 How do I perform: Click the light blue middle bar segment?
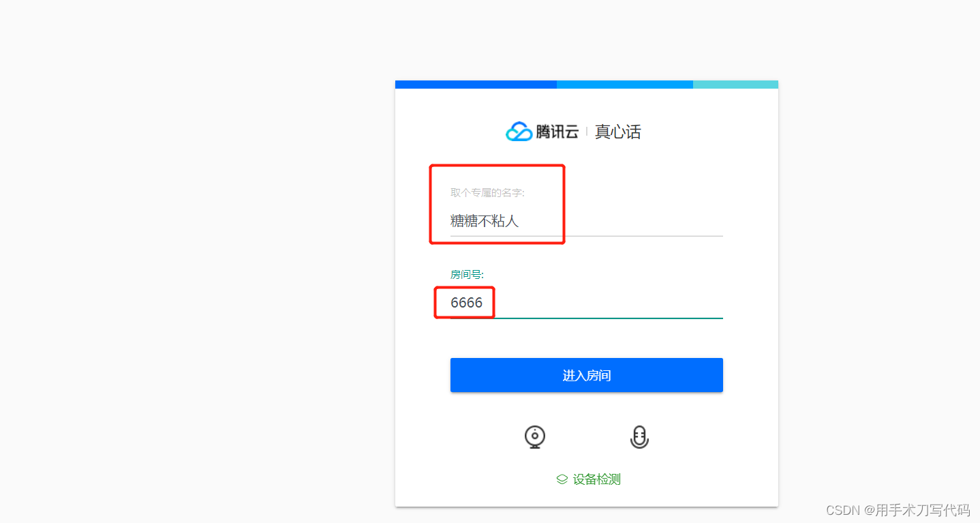625,85
